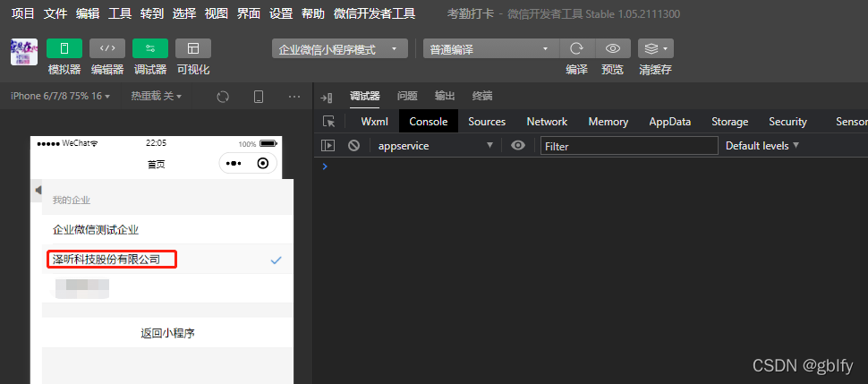Open the 工具 menu
The image size is (868, 384).
(x=120, y=13)
